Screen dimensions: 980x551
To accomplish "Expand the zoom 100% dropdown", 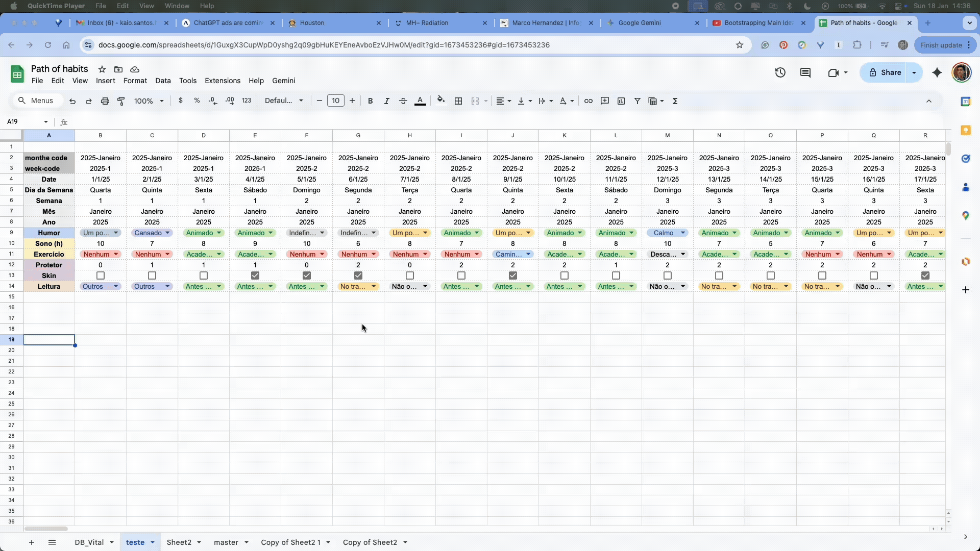I will [149, 101].
